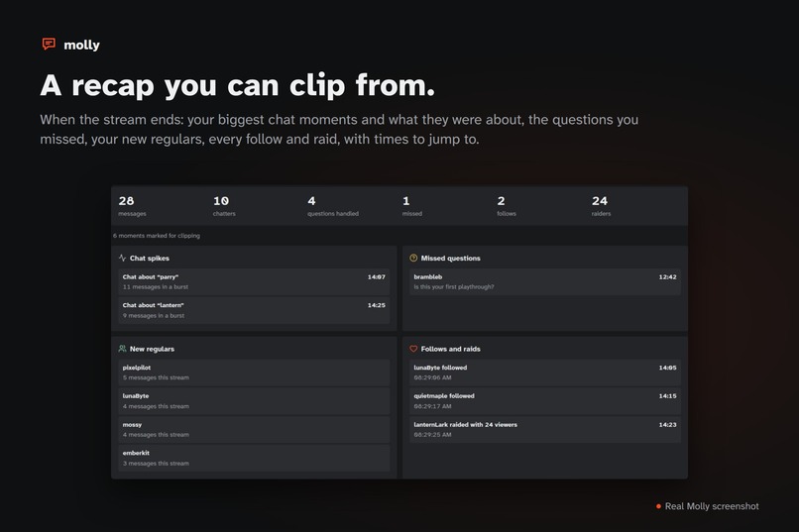Click the Missed questions section heading

coord(450,259)
